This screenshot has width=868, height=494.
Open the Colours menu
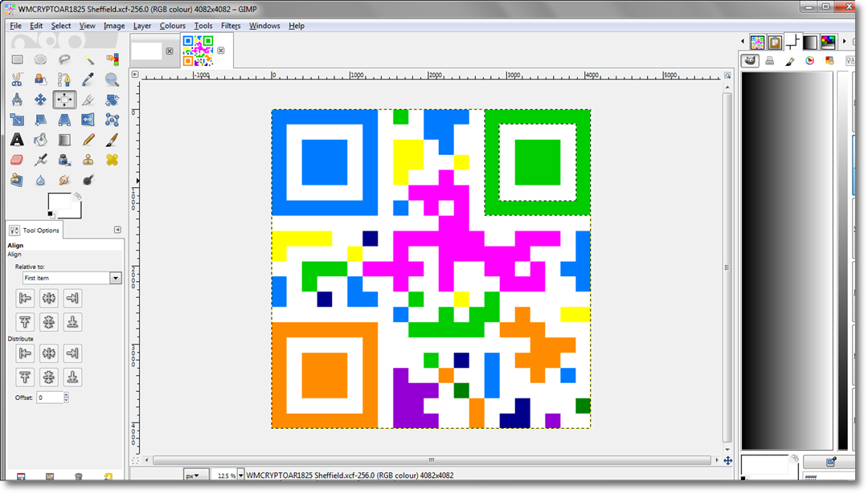tap(172, 26)
